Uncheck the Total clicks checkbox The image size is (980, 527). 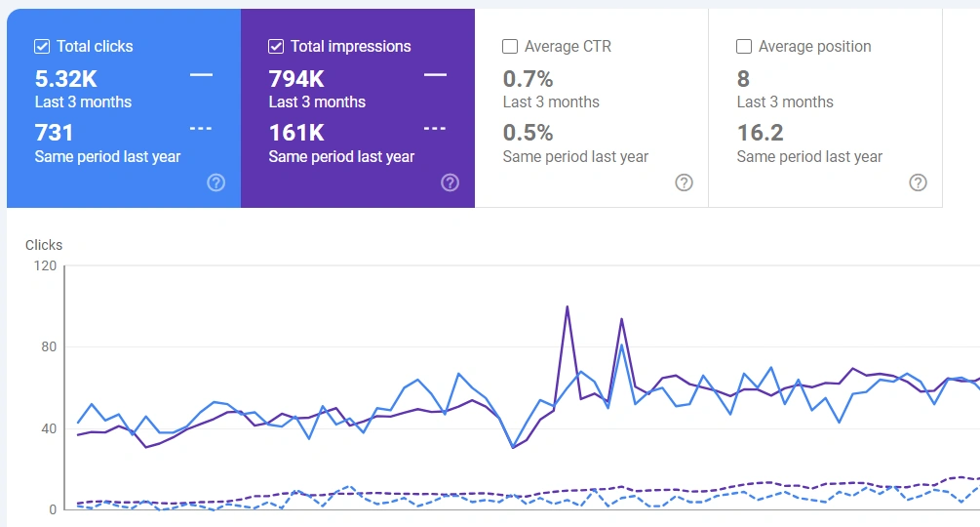pos(42,46)
